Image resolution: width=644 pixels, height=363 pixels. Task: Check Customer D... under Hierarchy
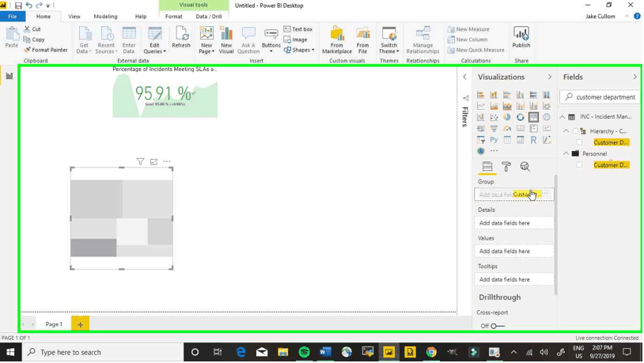579,142
